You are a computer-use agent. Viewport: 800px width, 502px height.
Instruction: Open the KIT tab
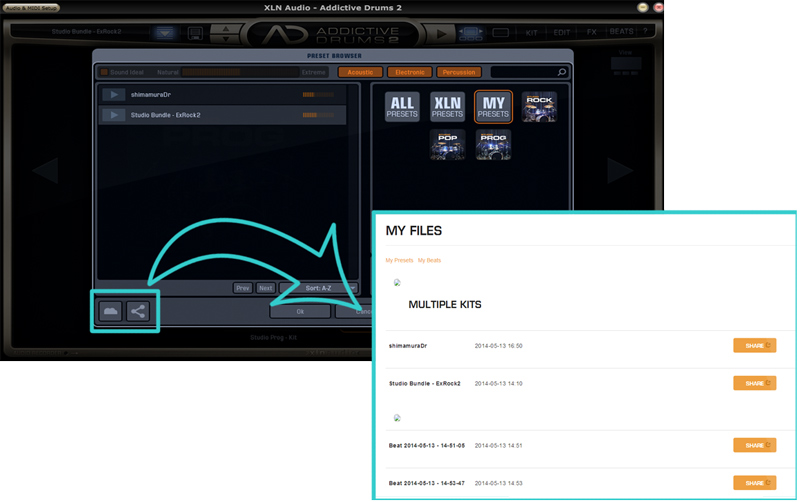(x=531, y=32)
